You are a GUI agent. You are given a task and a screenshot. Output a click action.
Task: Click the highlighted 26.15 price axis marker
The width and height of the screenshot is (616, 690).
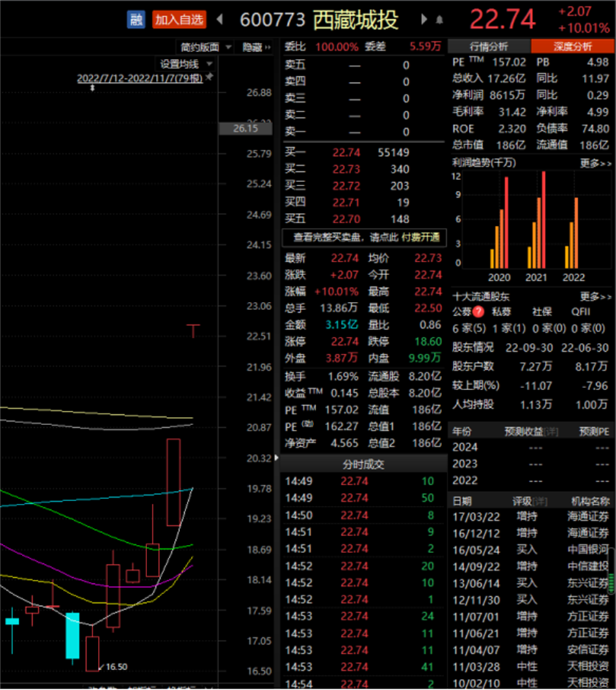point(246,129)
